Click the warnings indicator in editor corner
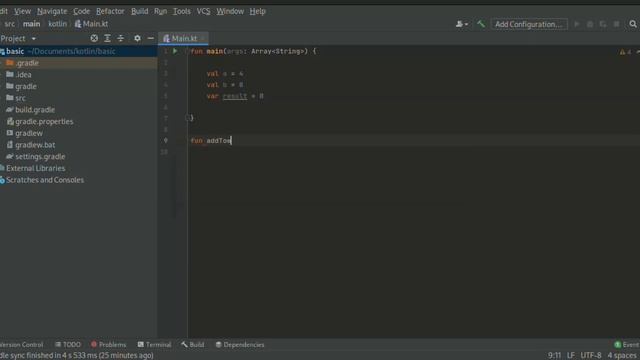The height and width of the screenshot is (360, 640). (x=626, y=52)
